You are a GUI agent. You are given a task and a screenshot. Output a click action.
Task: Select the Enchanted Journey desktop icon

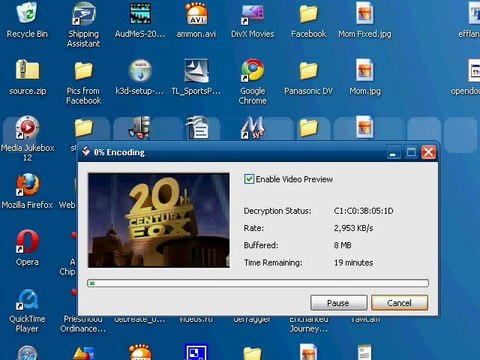[309, 324]
